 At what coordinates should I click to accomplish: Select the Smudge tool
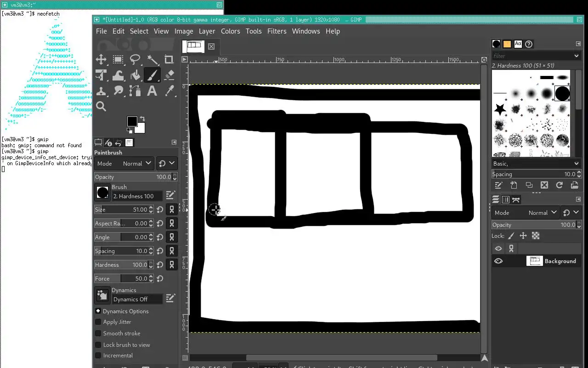click(x=118, y=91)
